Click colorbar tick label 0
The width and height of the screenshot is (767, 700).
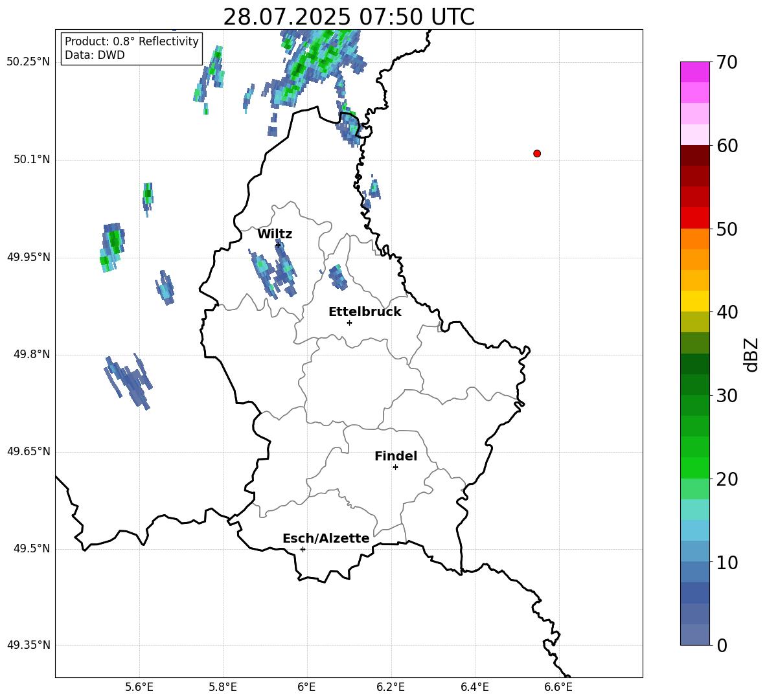tap(722, 645)
